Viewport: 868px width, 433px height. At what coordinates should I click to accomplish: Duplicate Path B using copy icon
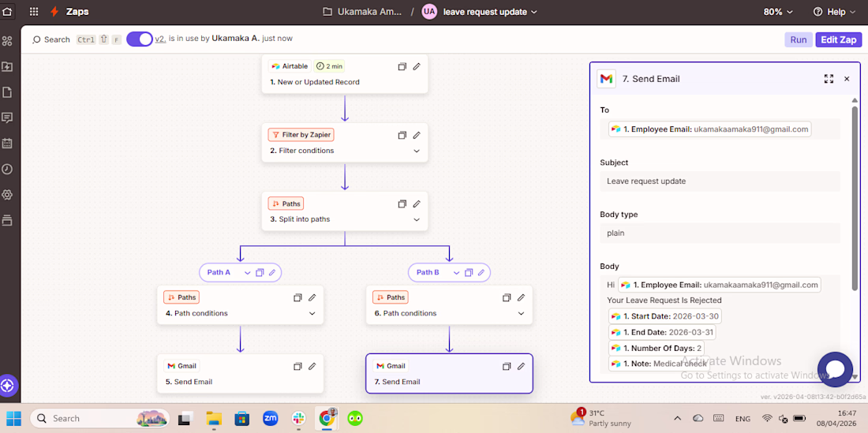469,272
